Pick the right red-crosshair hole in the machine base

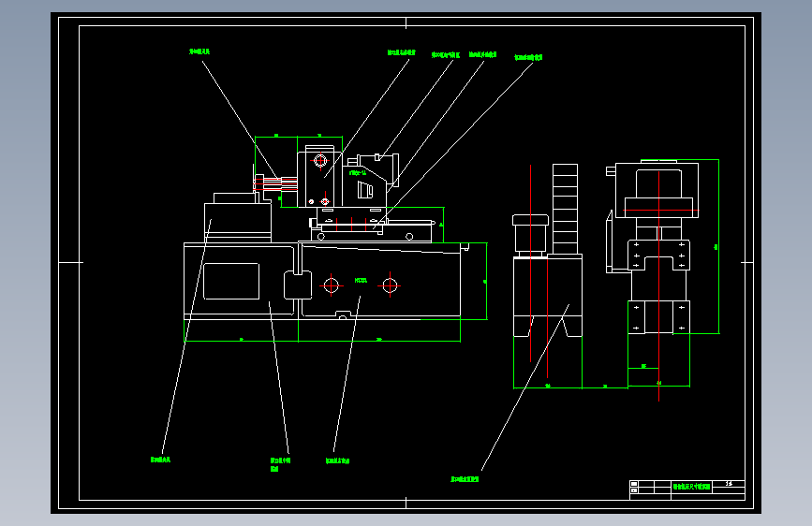coord(390,285)
